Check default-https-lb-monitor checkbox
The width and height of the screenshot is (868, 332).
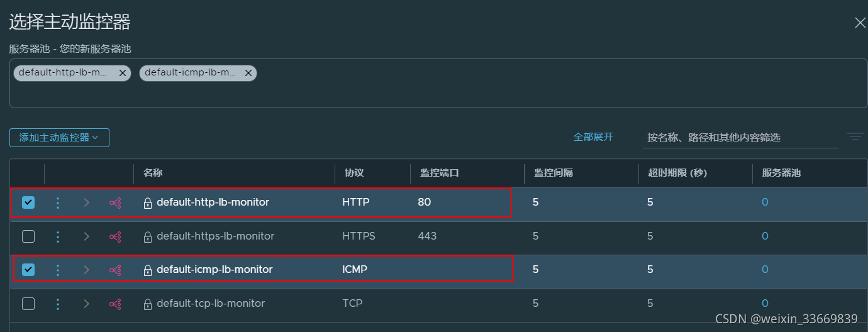coord(28,236)
